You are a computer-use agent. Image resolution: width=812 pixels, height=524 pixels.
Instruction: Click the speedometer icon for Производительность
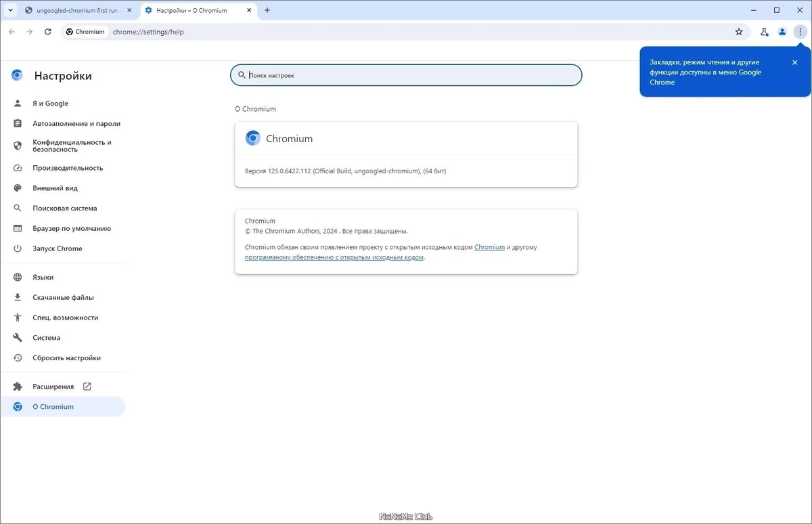(18, 168)
